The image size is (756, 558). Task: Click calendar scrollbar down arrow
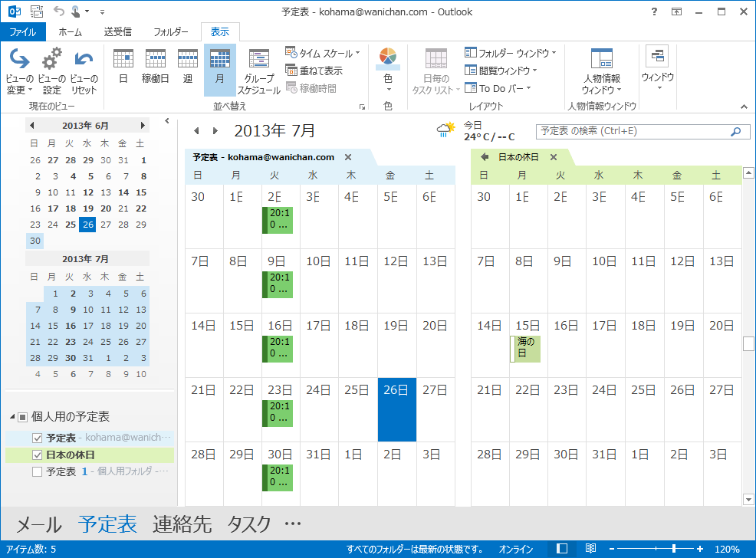(x=748, y=500)
